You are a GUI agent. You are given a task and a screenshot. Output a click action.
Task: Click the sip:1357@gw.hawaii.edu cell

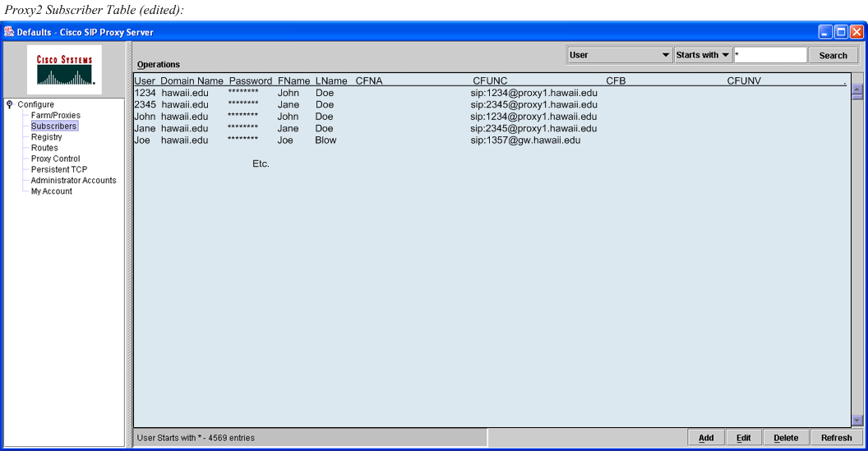coord(525,140)
